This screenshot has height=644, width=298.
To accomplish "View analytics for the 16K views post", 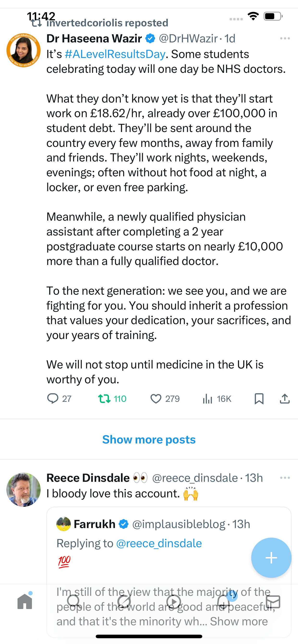I will pos(208,398).
